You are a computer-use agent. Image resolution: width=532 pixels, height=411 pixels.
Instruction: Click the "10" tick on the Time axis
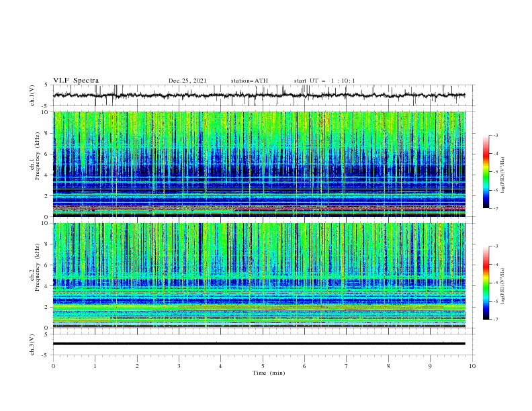pos(472,366)
